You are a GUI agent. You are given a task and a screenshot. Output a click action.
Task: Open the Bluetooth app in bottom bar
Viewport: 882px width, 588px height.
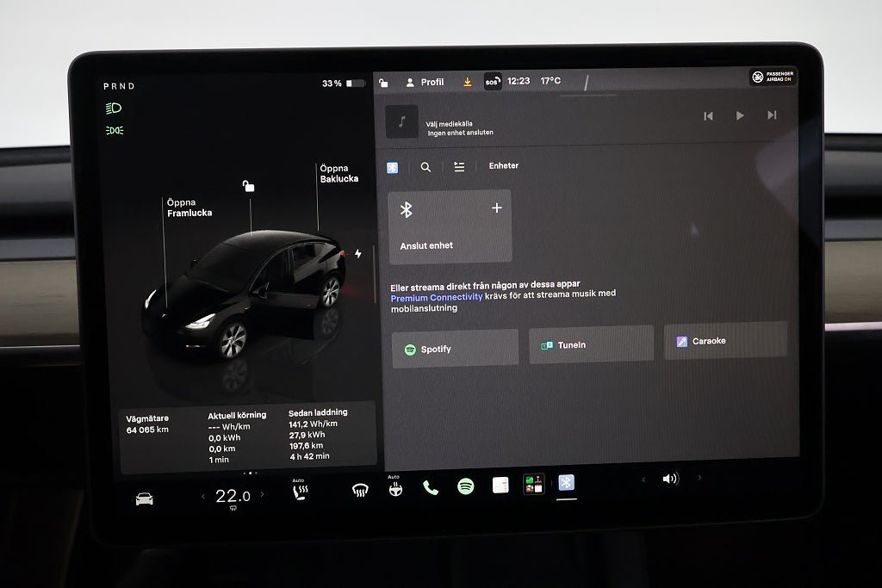[567, 482]
